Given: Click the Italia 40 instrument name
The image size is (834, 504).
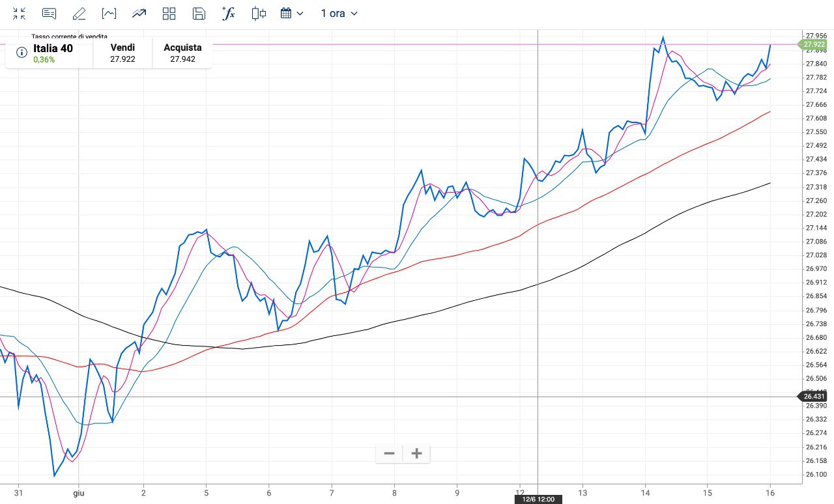Looking at the screenshot, I should coord(53,48).
